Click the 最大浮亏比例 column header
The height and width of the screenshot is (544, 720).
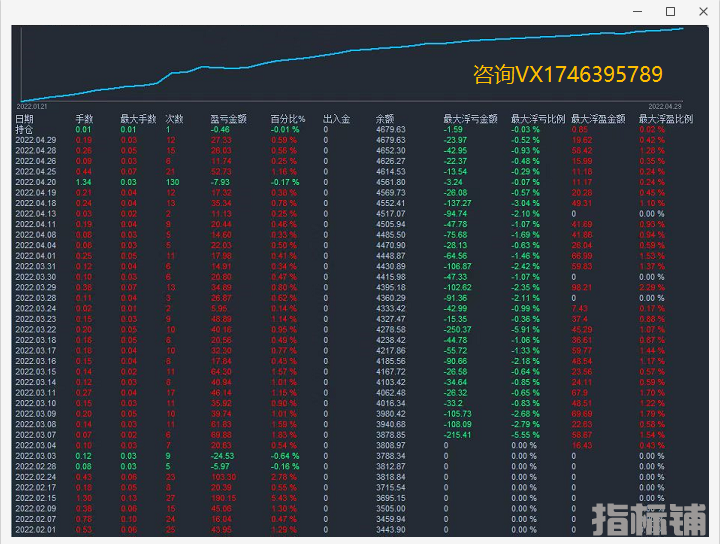click(538, 119)
